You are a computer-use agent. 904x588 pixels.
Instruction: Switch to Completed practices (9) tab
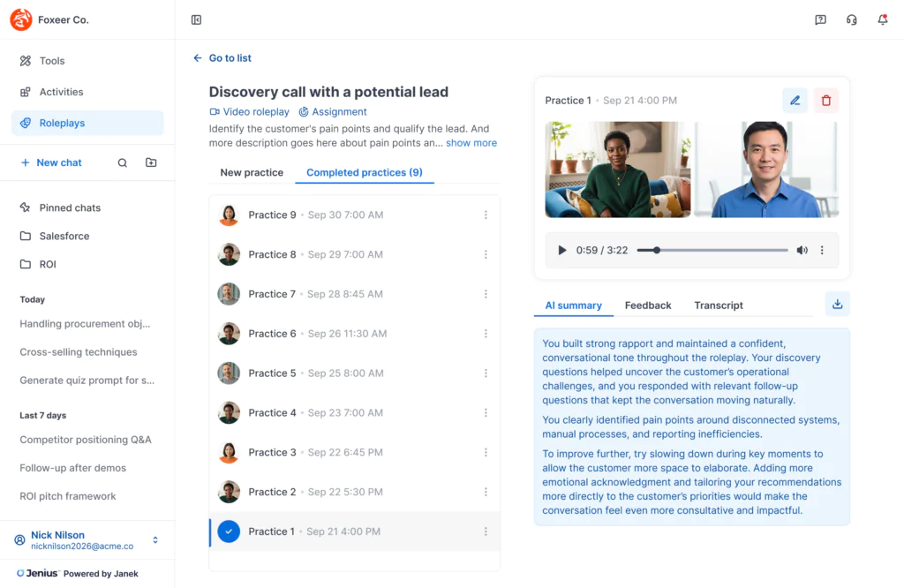point(365,172)
